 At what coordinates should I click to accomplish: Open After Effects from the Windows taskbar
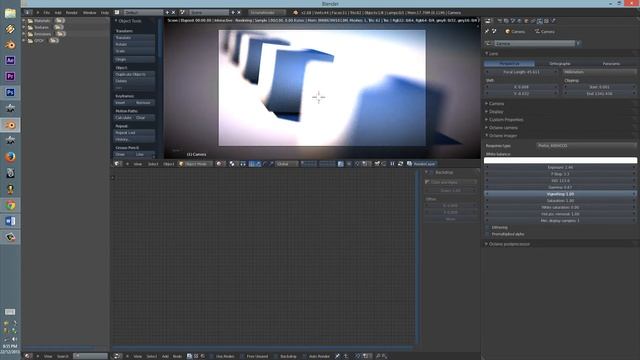point(10,60)
